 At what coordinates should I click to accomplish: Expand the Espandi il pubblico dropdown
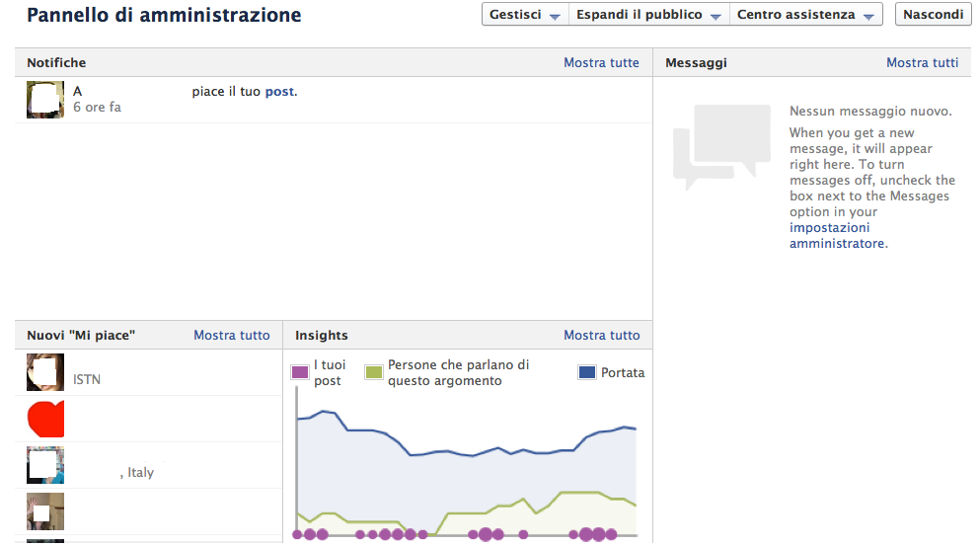pyautogui.click(x=648, y=15)
